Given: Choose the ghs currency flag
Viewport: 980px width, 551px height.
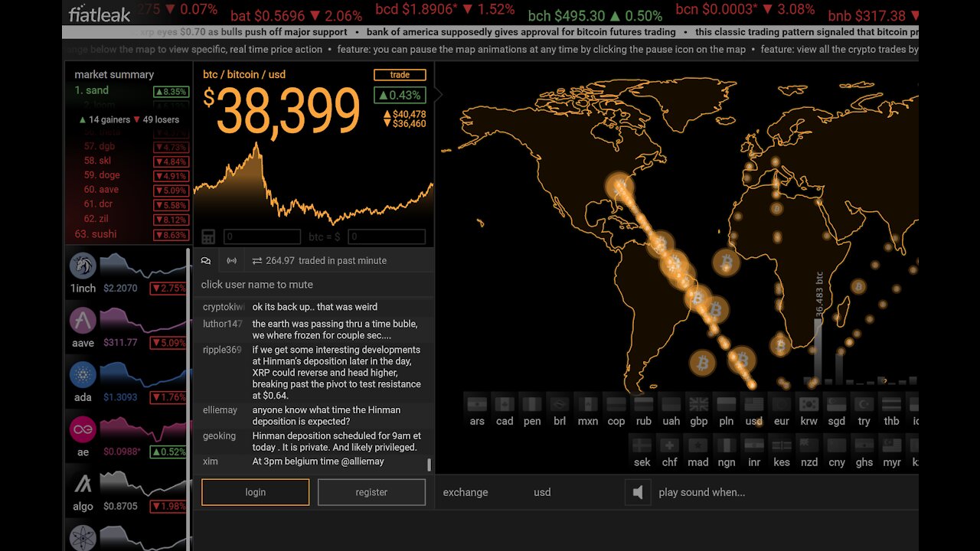Looking at the screenshot, I should pyautogui.click(x=864, y=445).
